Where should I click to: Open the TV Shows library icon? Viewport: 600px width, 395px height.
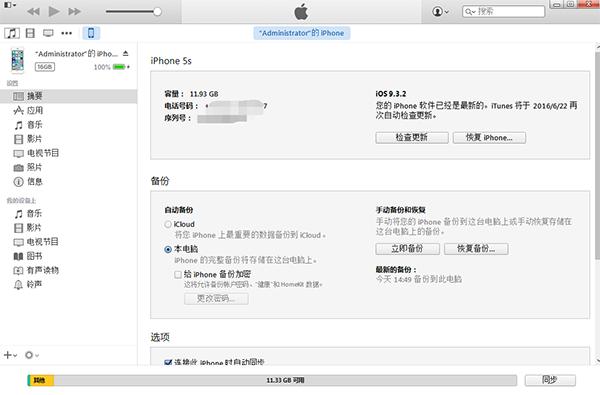pos(48,33)
